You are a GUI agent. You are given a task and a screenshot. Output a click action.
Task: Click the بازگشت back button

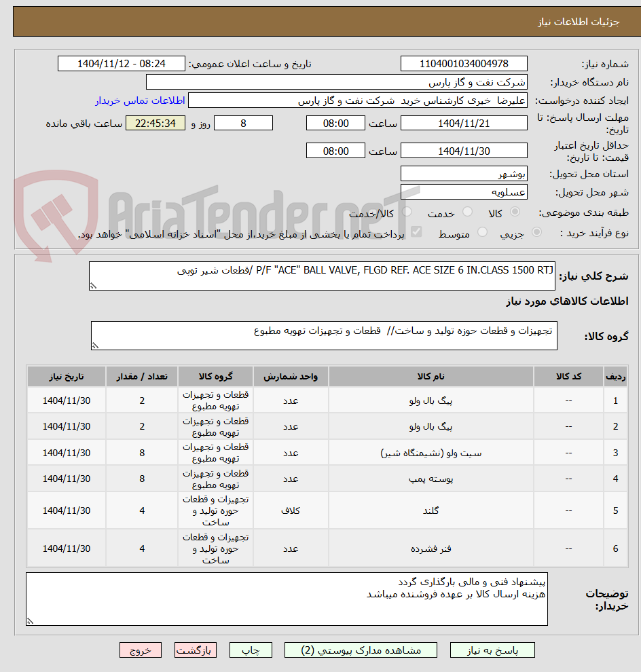coord(195,650)
